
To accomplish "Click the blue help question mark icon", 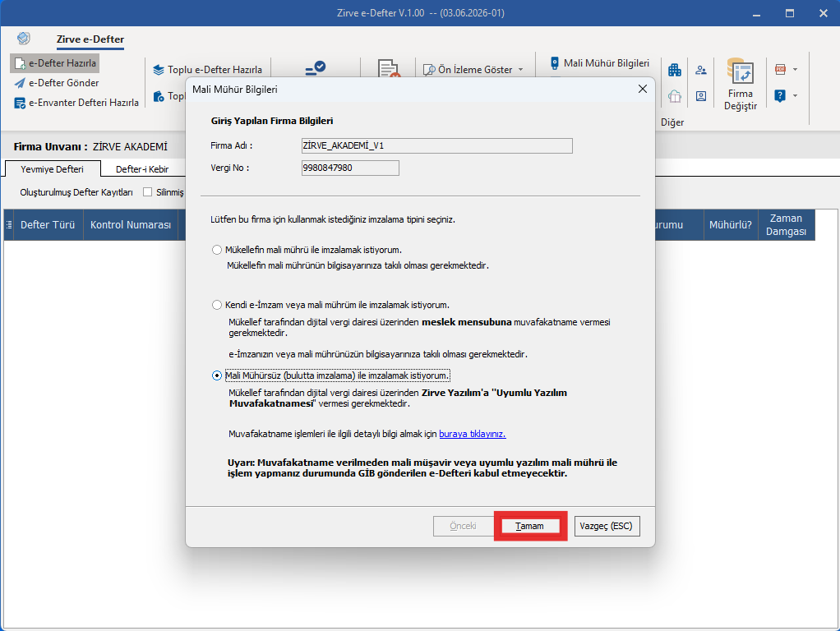I will pos(780,95).
